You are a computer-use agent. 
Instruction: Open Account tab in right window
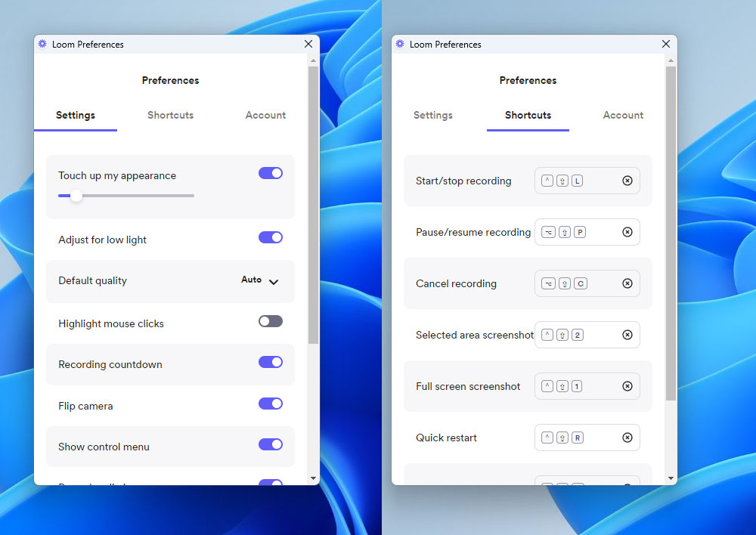(x=623, y=115)
